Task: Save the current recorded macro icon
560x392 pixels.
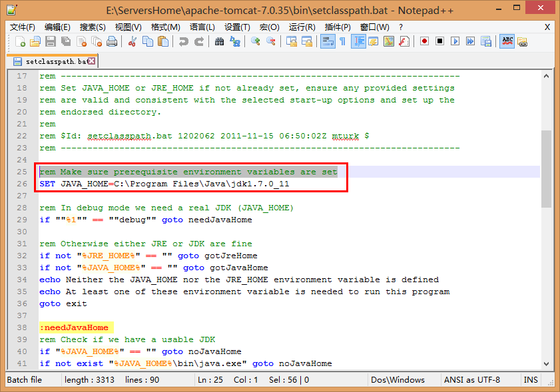Action: (x=485, y=42)
